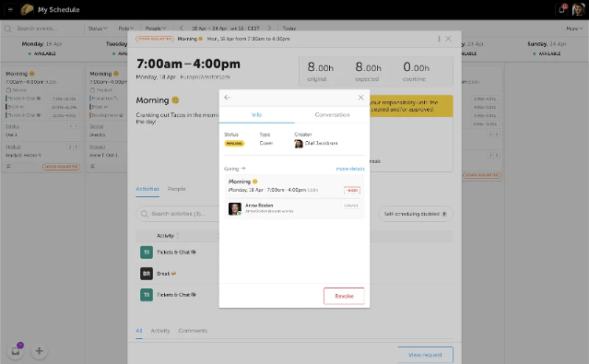Switch to the People tab in shift panel
Viewport: 589px width, 364px height.
pyautogui.click(x=177, y=189)
